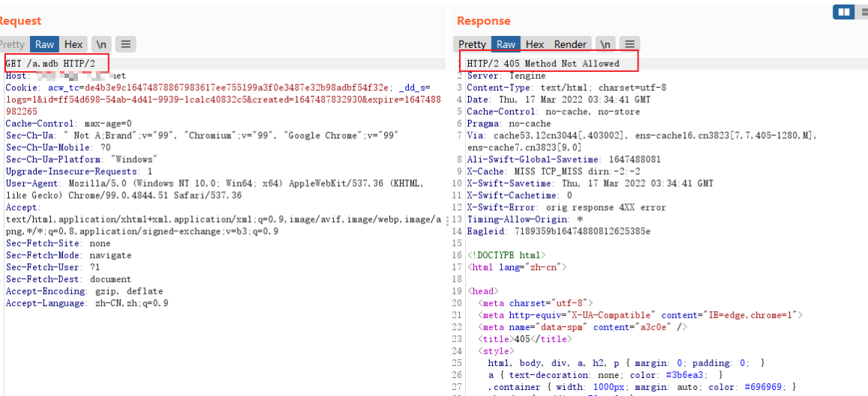Select side-by-side layout icon
868x396 pixels.
point(844,12)
